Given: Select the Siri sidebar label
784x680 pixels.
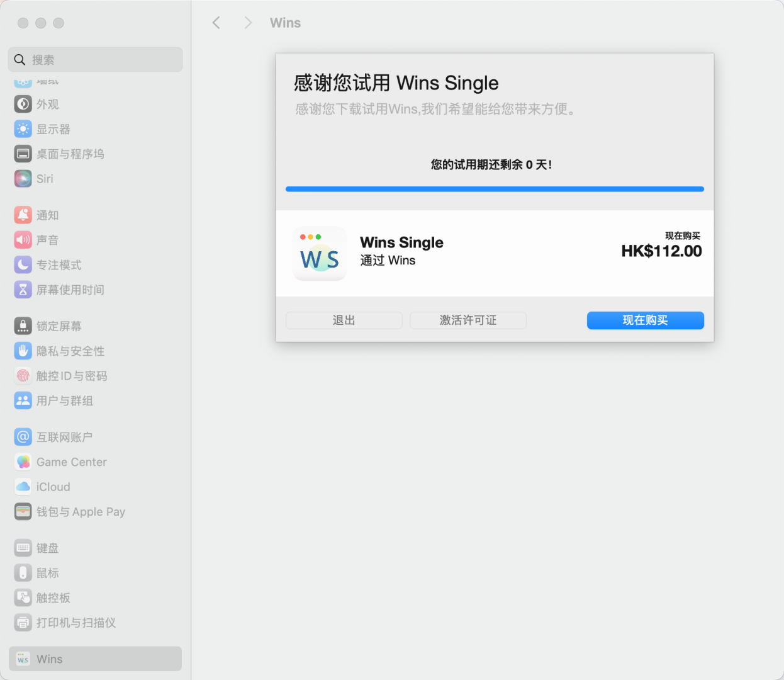Looking at the screenshot, I should (x=45, y=179).
